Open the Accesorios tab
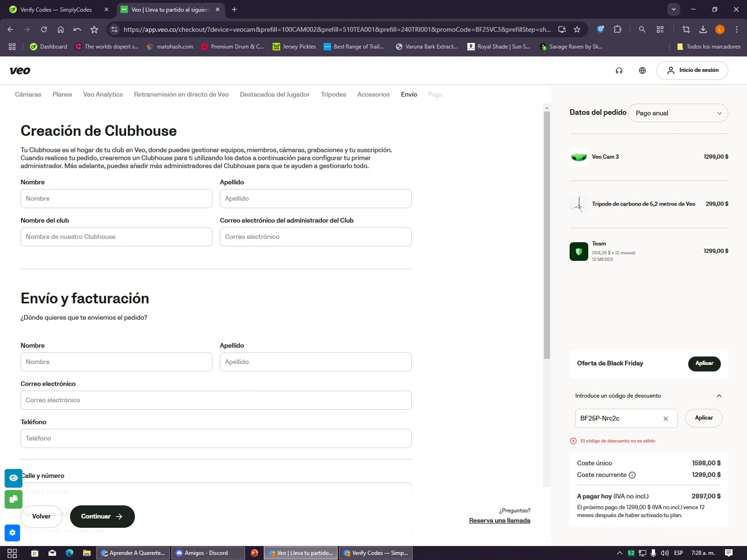Image resolution: width=747 pixels, height=560 pixels. click(373, 95)
